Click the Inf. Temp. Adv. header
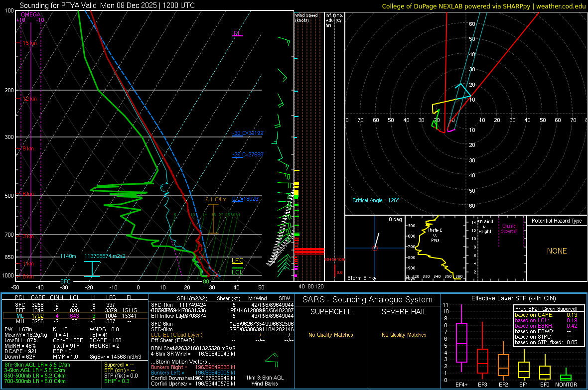This screenshot has width=588, height=390. pyautogui.click(x=334, y=20)
